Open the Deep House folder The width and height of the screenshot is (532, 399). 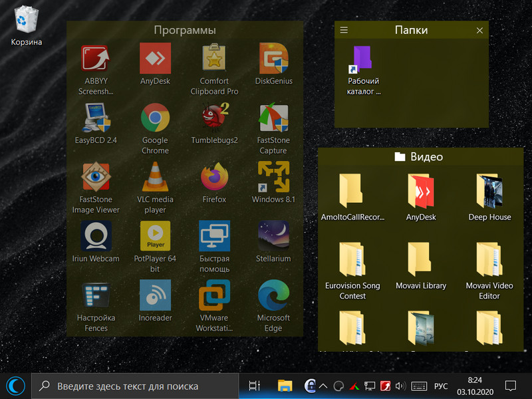coord(489,197)
